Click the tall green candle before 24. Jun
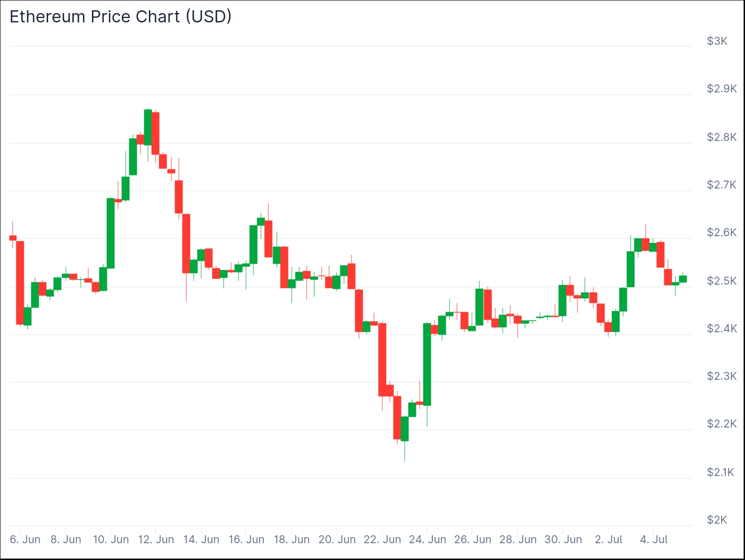 click(427, 364)
